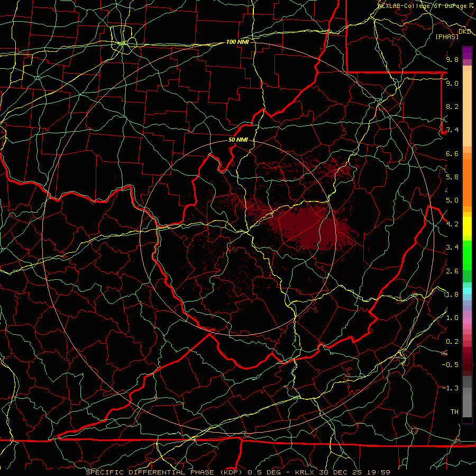476x476 pixels.
Task: Click the 3.4 value on the color scale
Action: (452, 248)
